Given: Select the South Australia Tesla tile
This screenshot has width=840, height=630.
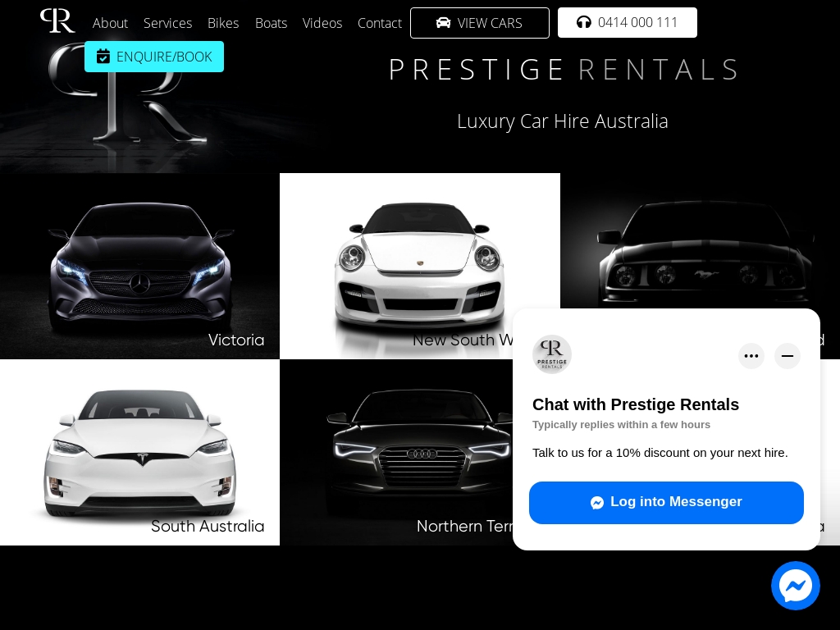Looking at the screenshot, I should point(139,453).
